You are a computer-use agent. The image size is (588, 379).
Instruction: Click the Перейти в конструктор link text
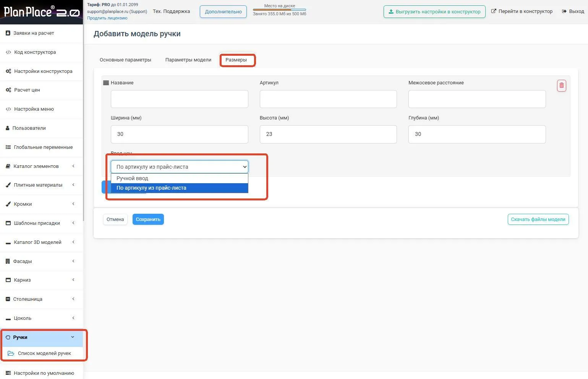(525, 11)
